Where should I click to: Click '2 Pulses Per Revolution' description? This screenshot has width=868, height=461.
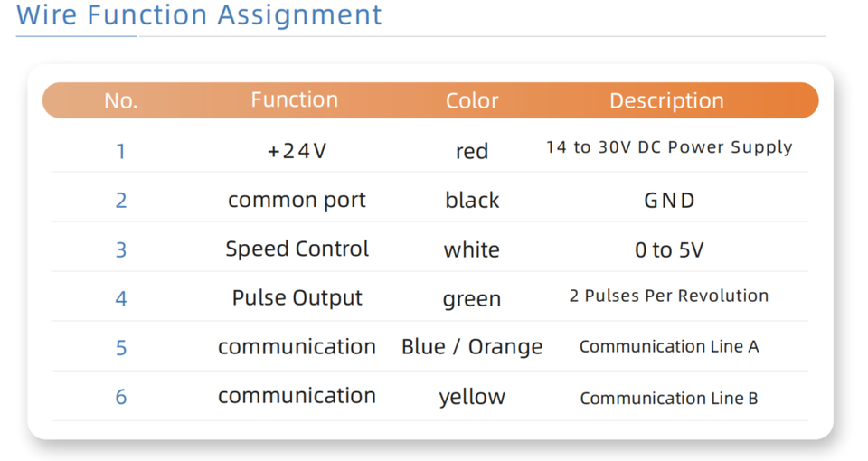pos(669,296)
